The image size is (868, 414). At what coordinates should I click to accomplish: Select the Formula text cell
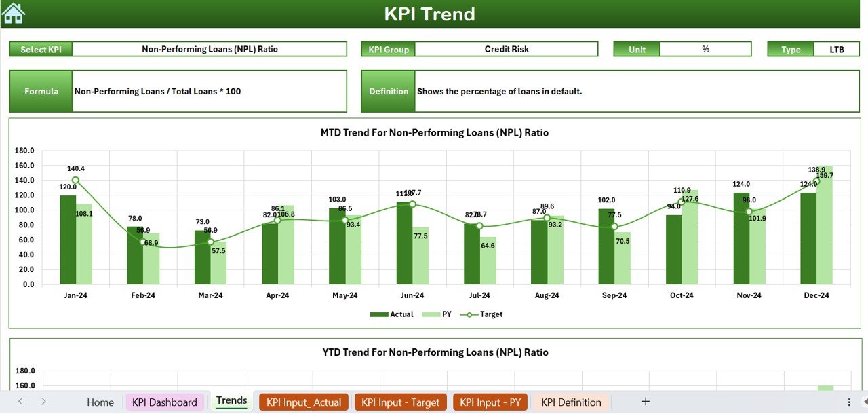[210, 91]
